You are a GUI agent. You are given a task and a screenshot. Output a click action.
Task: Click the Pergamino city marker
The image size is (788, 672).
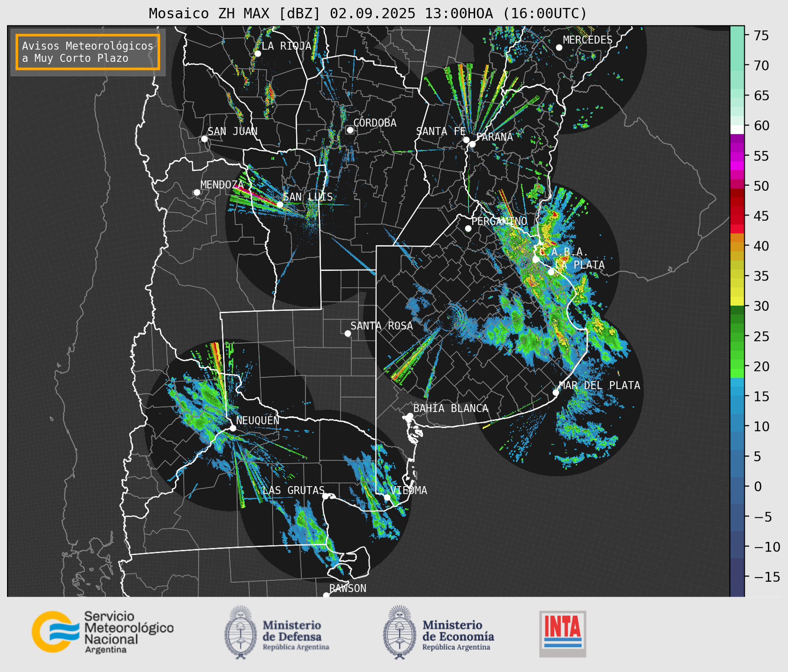[468, 229]
